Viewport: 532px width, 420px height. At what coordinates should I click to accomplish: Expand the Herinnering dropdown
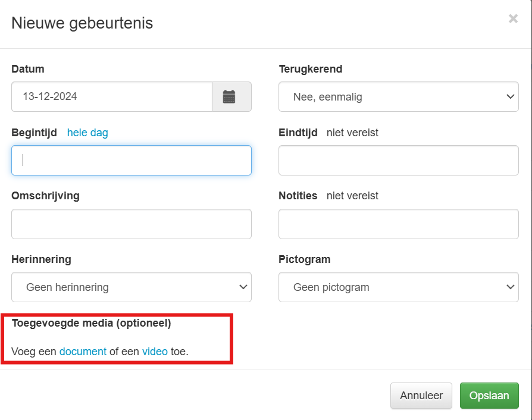tap(132, 287)
